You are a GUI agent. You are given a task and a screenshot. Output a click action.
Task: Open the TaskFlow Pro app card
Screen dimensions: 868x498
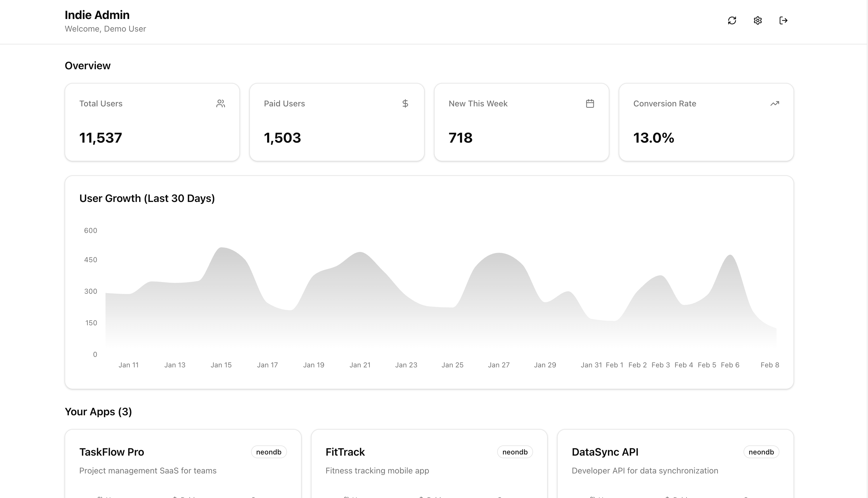pyautogui.click(x=111, y=452)
